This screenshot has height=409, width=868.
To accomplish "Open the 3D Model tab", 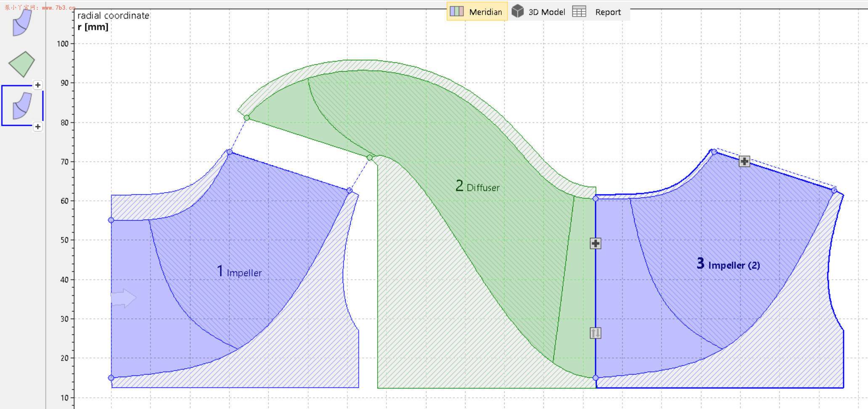I will (x=538, y=12).
